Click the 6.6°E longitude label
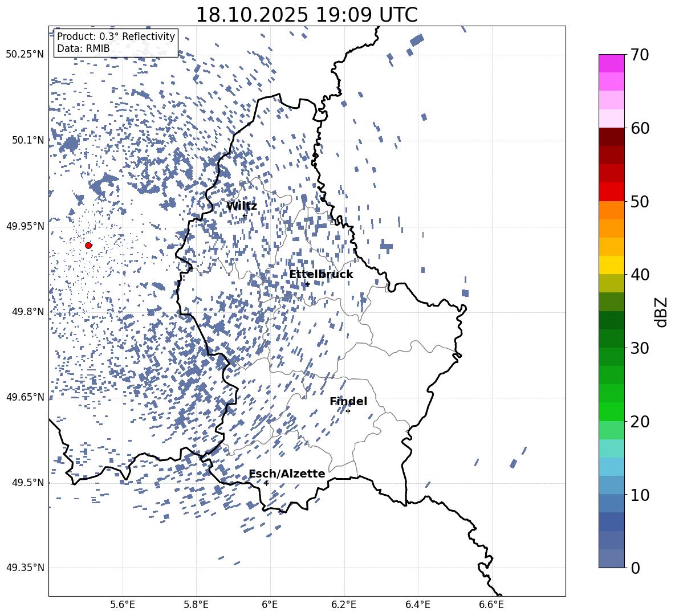This screenshot has width=675, height=616. pos(491,605)
